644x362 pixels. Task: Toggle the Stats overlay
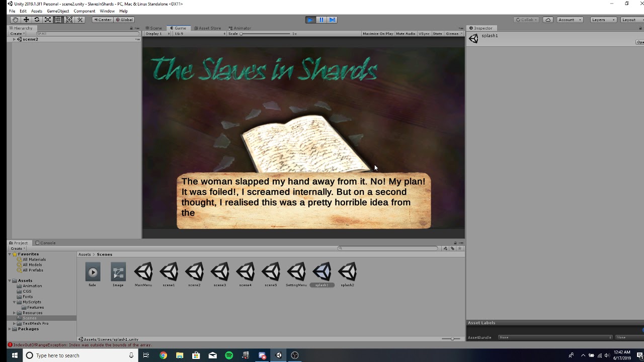[x=437, y=34]
